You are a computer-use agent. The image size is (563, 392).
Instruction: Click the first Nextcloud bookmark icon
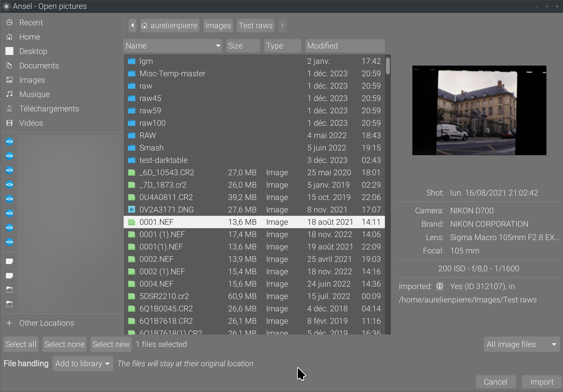coord(9,142)
